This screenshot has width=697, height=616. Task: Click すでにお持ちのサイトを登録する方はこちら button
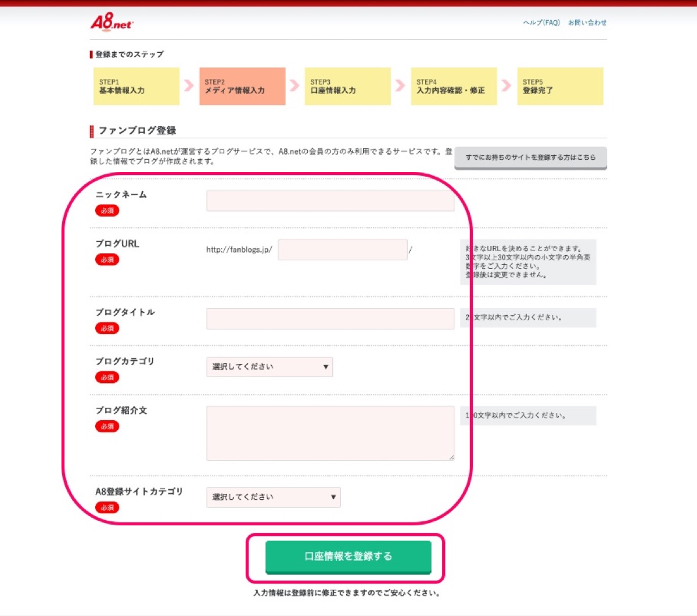(531, 157)
